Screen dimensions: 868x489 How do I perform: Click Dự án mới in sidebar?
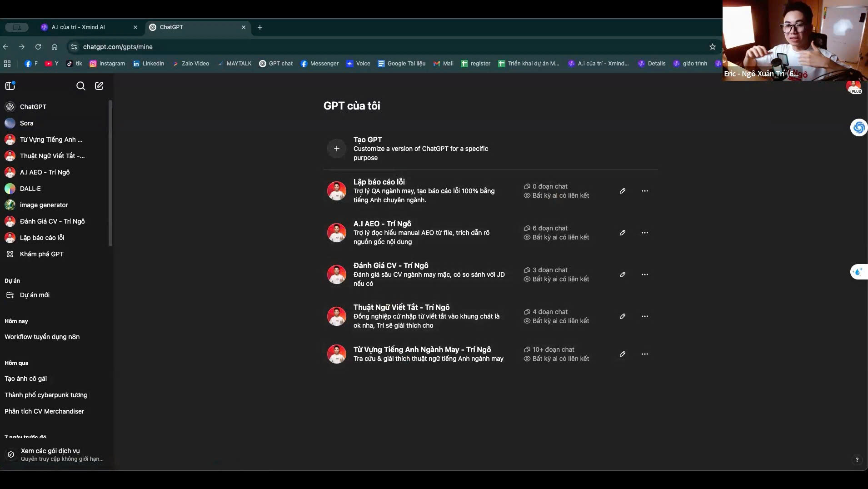[35, 295]
